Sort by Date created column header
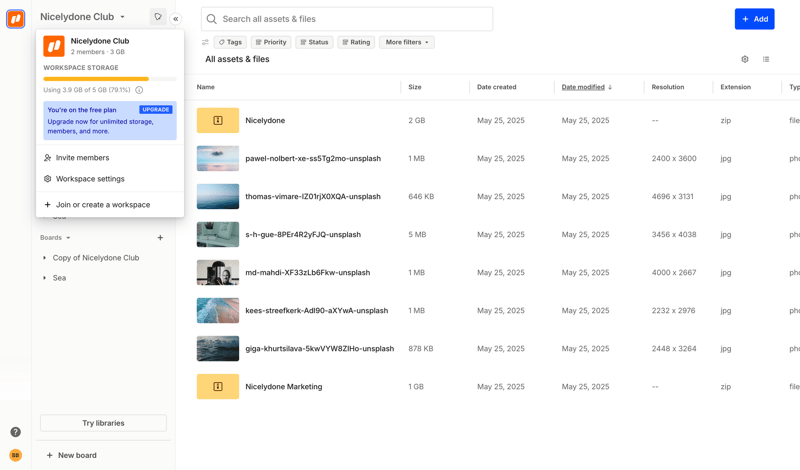Image resolution: width=800 pixels, height=470 pixels. pyautogui.click(x=496, y=87)
